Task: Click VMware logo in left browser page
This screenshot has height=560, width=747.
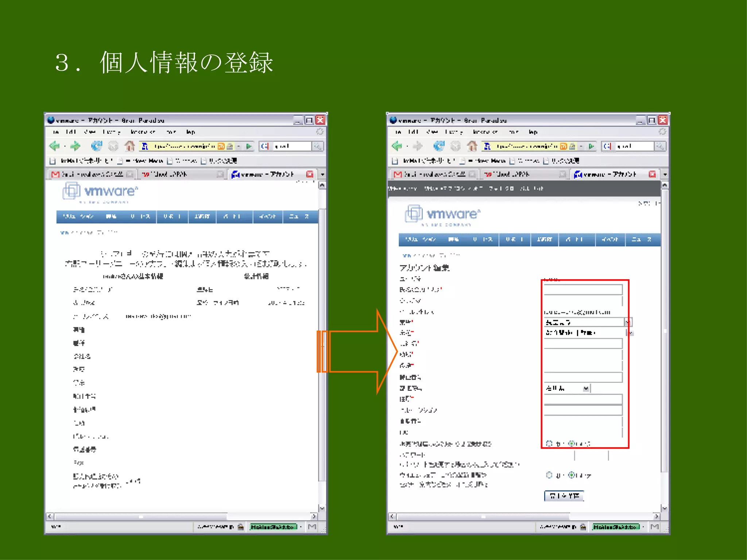Action: 100,192
